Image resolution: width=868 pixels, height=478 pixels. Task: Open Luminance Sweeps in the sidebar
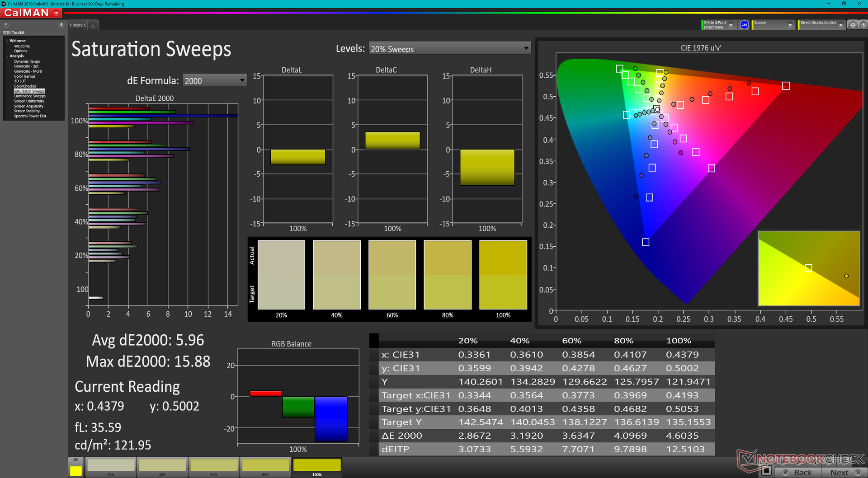pyautogui.click(x=29, y=96)
